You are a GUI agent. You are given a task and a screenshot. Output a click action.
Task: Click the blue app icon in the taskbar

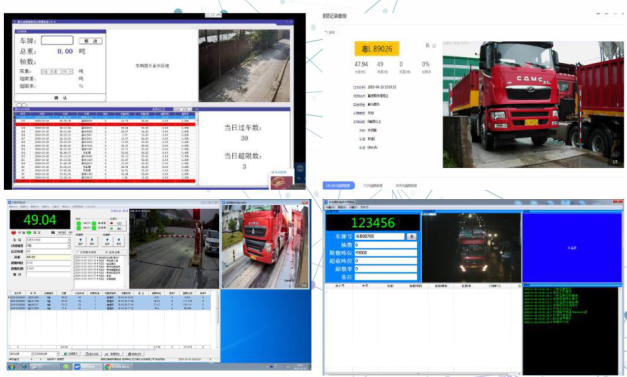(77, 367)
